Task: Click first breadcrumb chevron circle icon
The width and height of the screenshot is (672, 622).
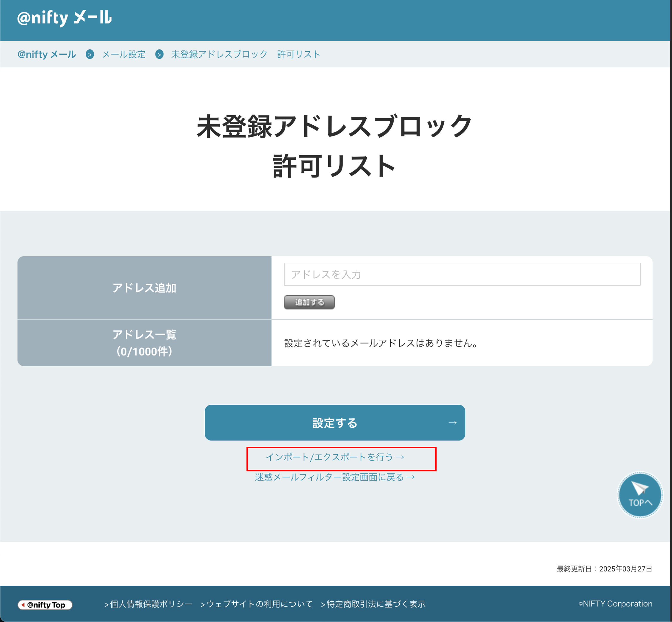Action: [x=90, y=54]
